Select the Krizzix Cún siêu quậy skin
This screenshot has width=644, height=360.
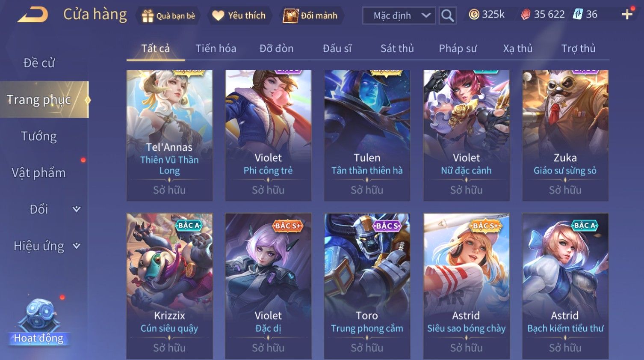tap(169, 286)
